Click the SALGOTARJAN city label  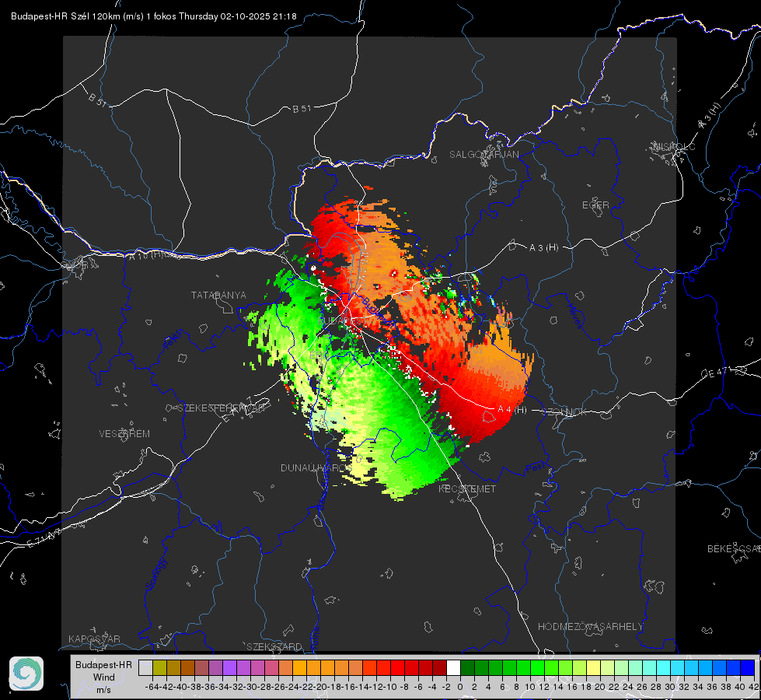pyautogui.click(x=483, y=155)
